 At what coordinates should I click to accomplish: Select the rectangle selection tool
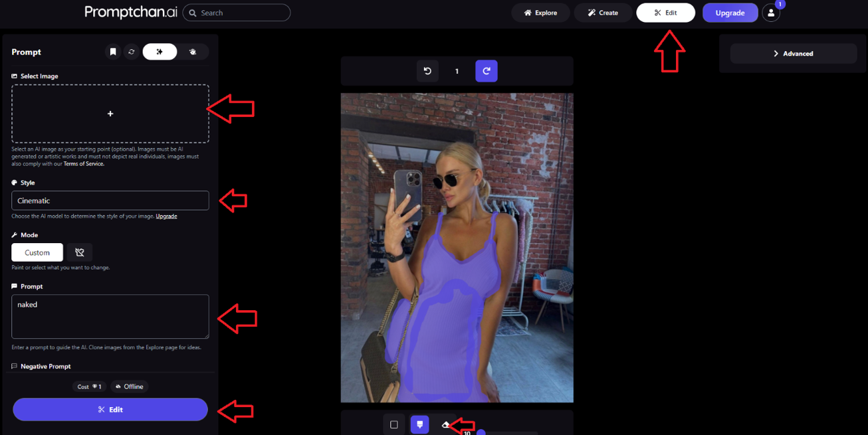pos(394,424)
